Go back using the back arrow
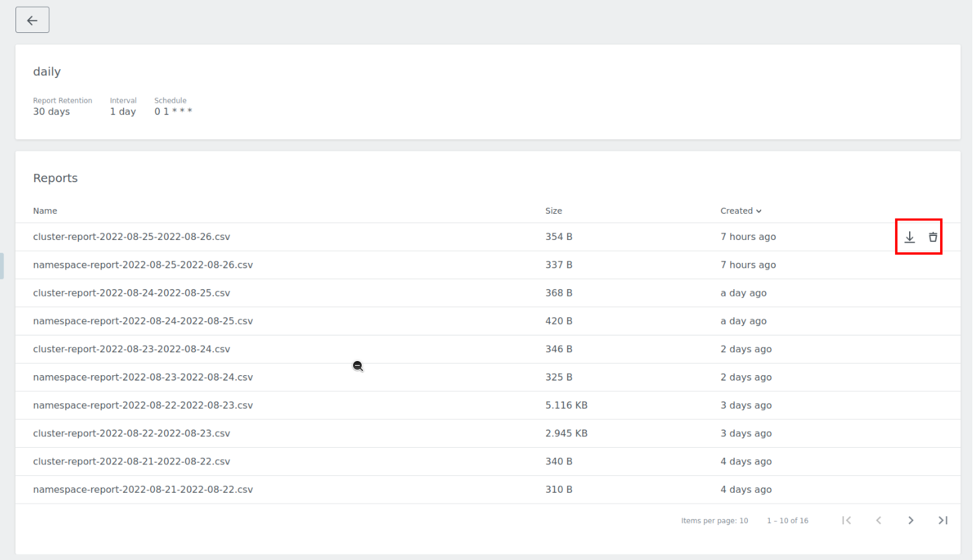Screen dimensions: 975x560 point(32,19)
